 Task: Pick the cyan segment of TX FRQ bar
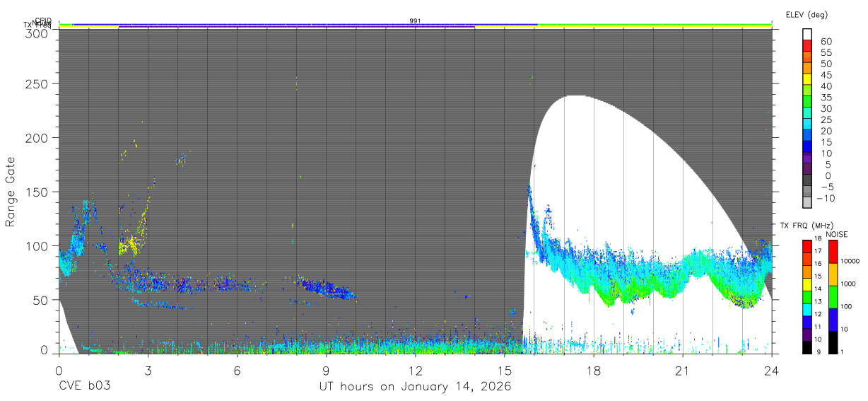[x=808, y=308]
